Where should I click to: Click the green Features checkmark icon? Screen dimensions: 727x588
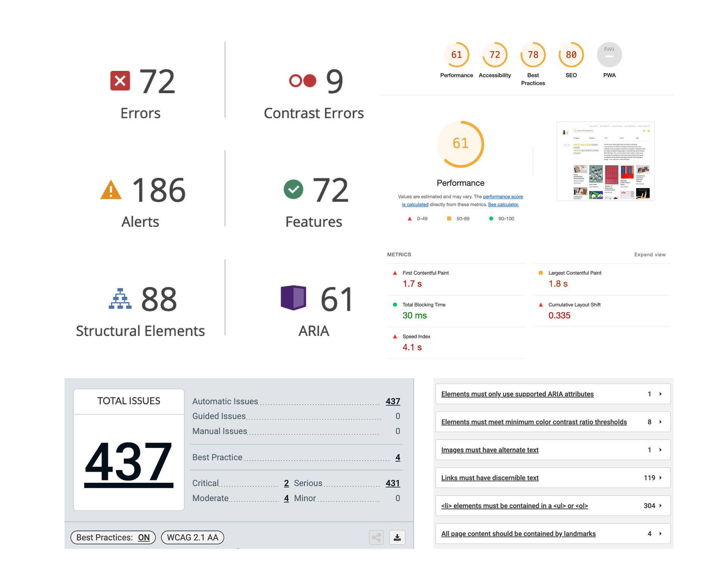[293, 189]
